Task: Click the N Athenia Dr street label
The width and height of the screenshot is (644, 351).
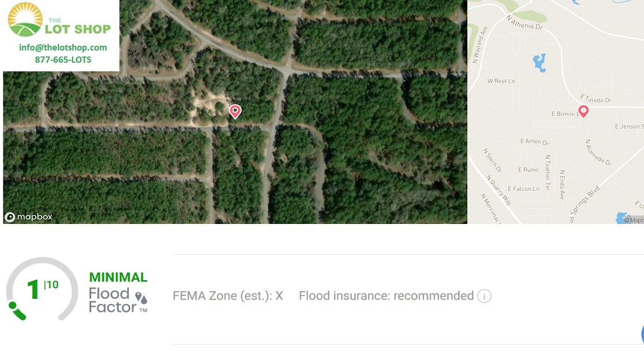Action: 525,23
